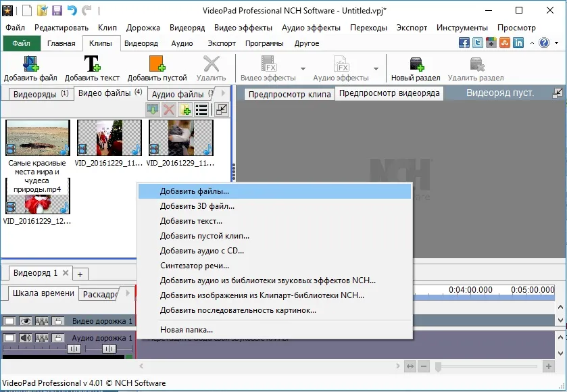
Task: Click the zoom-to-fit timeline arrows icon
Action: [410, 366]
